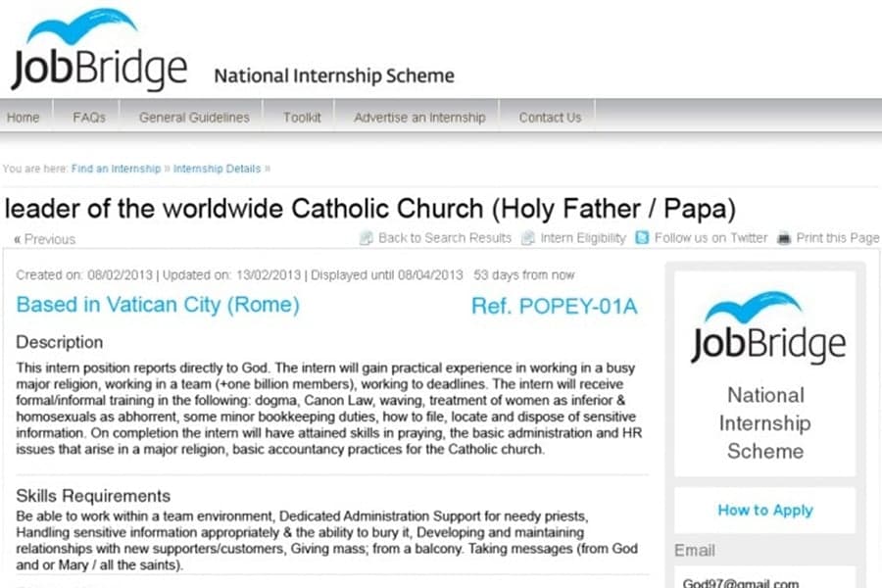Click the printer icon

click(x=784, y=238)
